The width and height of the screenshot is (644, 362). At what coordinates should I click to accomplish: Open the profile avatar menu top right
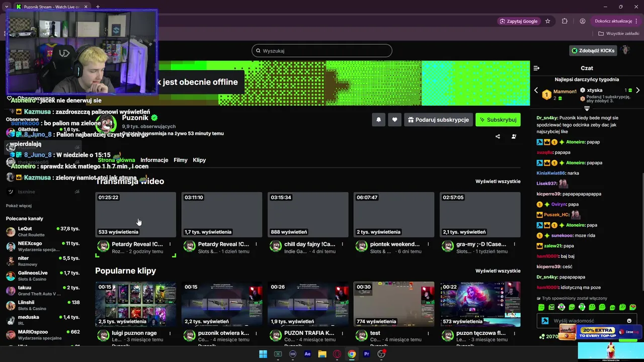(625, 50)
